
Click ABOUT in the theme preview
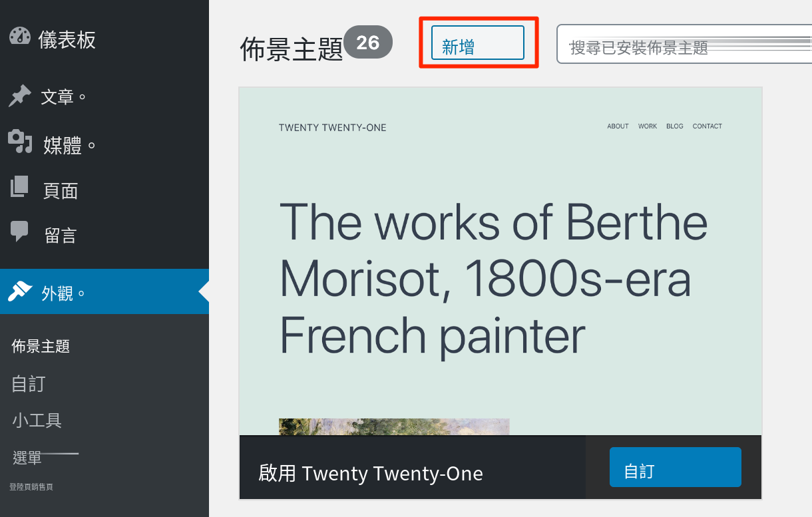(x=618, y=126)
